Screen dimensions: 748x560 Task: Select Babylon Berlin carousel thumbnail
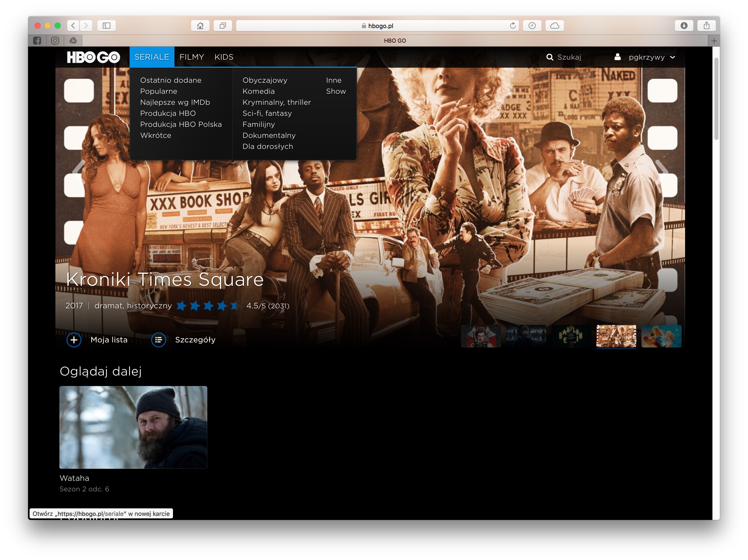coord(571,336)
